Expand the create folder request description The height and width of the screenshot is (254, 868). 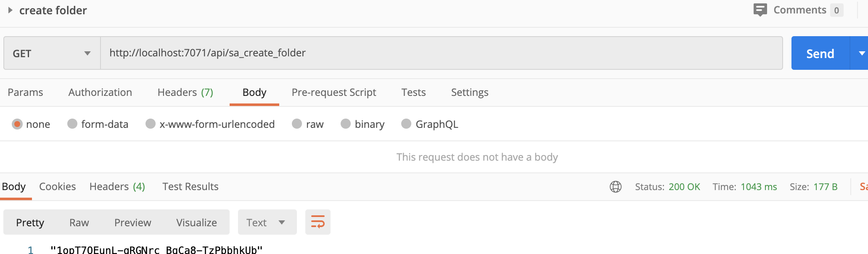click(x=10, y=10)
